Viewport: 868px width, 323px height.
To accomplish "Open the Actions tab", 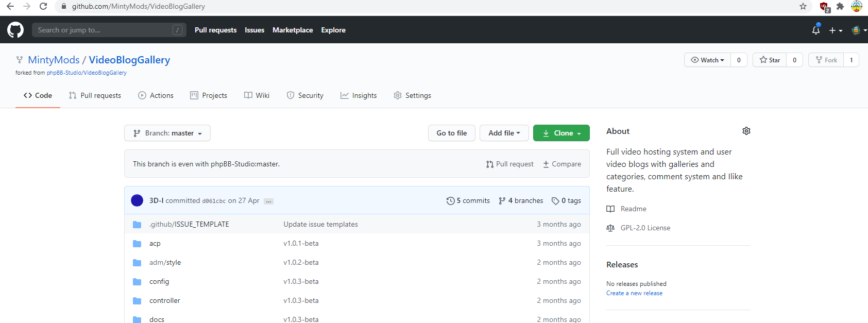I will 156,95.
